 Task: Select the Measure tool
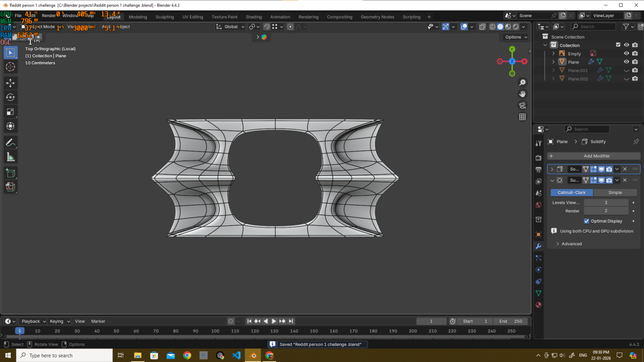pos(11,157)
